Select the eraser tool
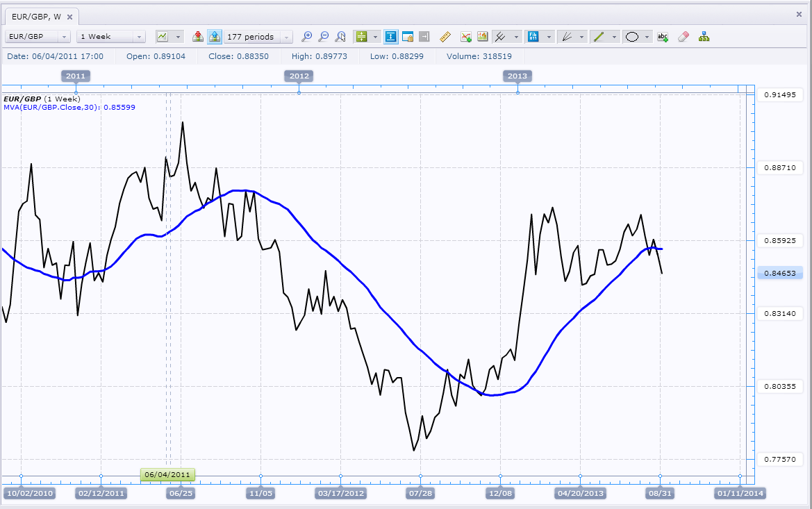812x509 pixels. tap(683, 37)
